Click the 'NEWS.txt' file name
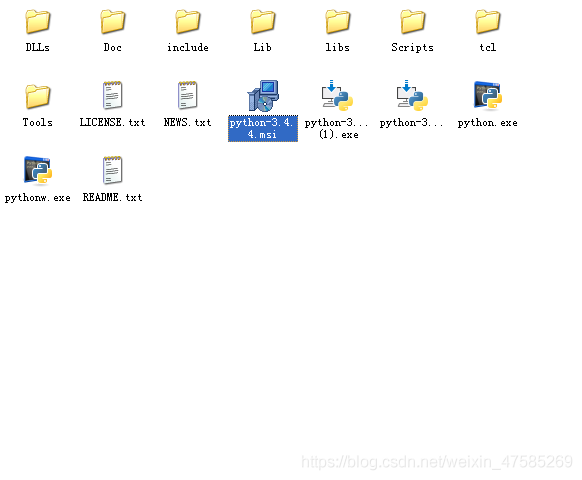The height and width of the screenshot is (480, 582). (187, 123)
